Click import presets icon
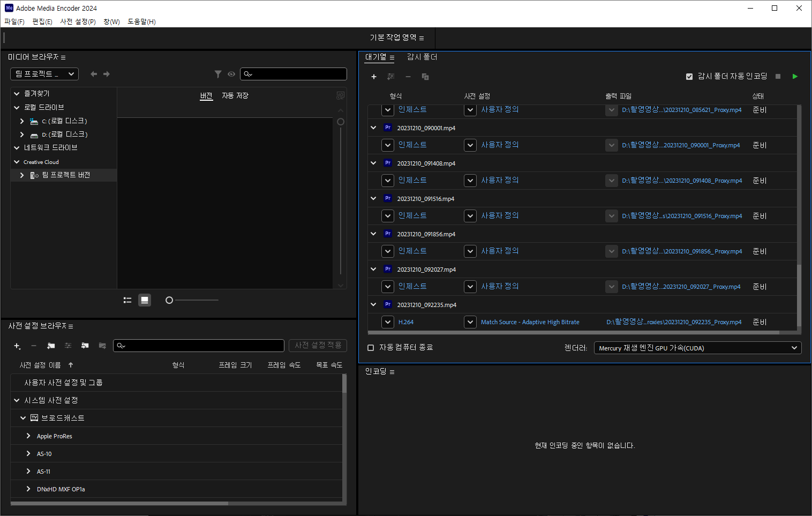The image size is (812, 516). click(x=85, y=346)
